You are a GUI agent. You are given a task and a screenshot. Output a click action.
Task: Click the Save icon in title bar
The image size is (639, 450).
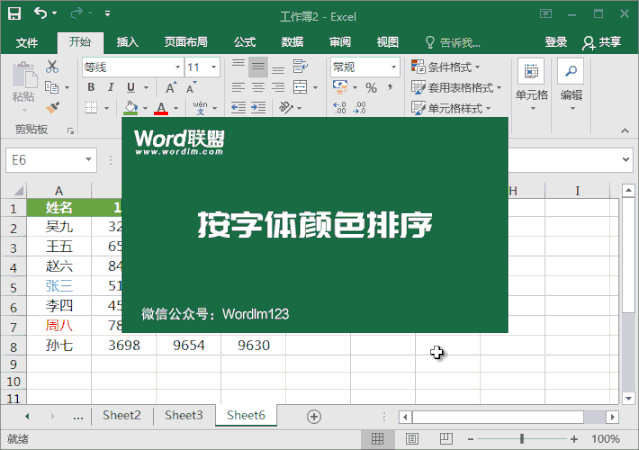15,14
